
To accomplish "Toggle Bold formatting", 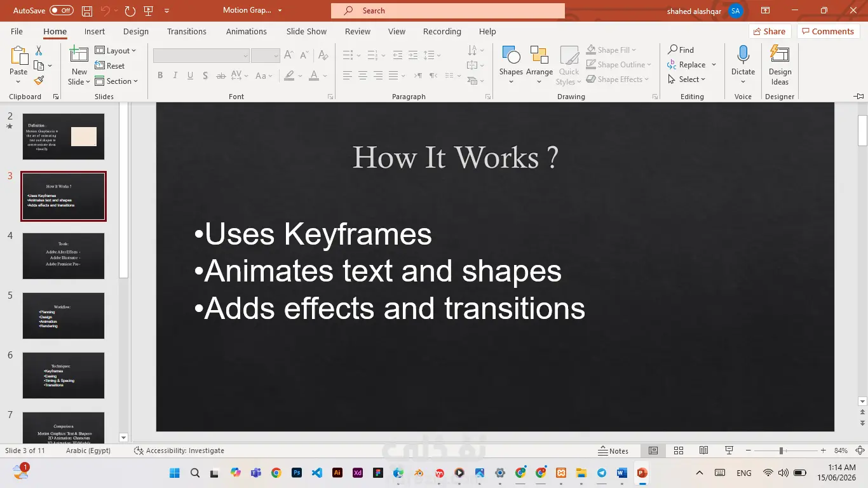I will [x=160, y=76].
